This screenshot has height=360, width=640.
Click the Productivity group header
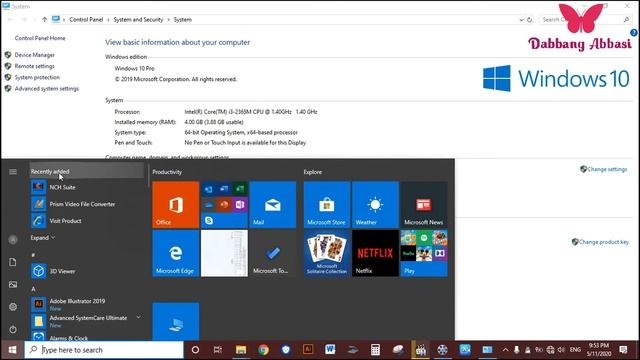point(167,172)
